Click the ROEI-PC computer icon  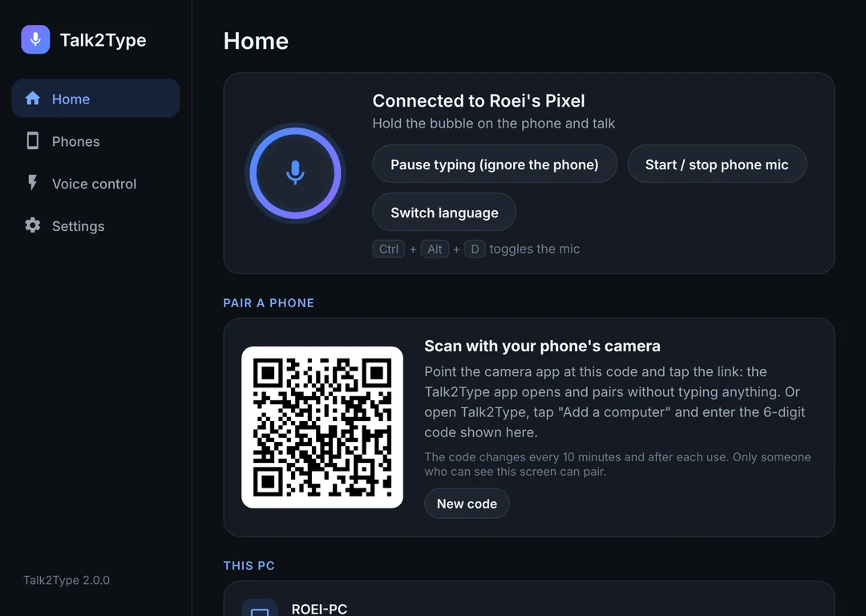260,609
